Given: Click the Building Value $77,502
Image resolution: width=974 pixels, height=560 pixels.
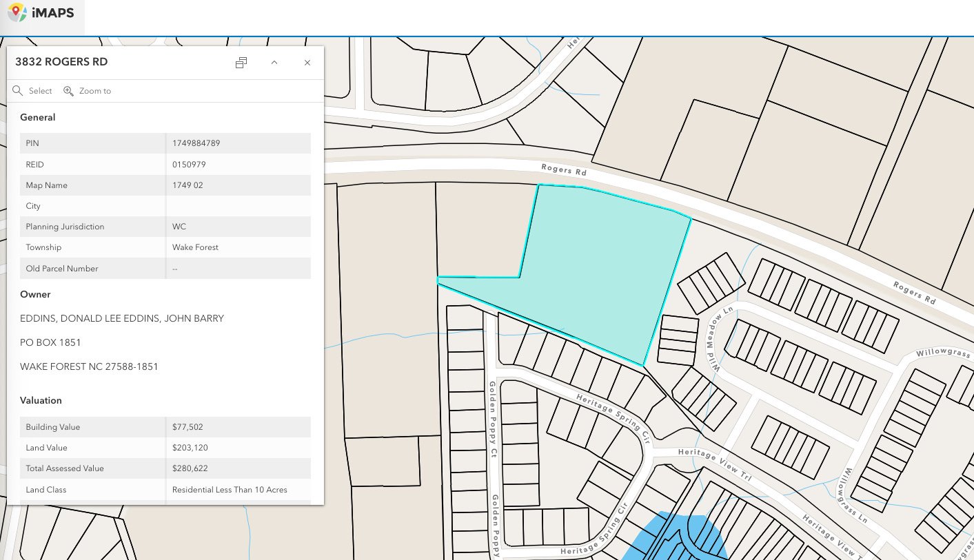Looking at the screenshot, I should point(187,427).
